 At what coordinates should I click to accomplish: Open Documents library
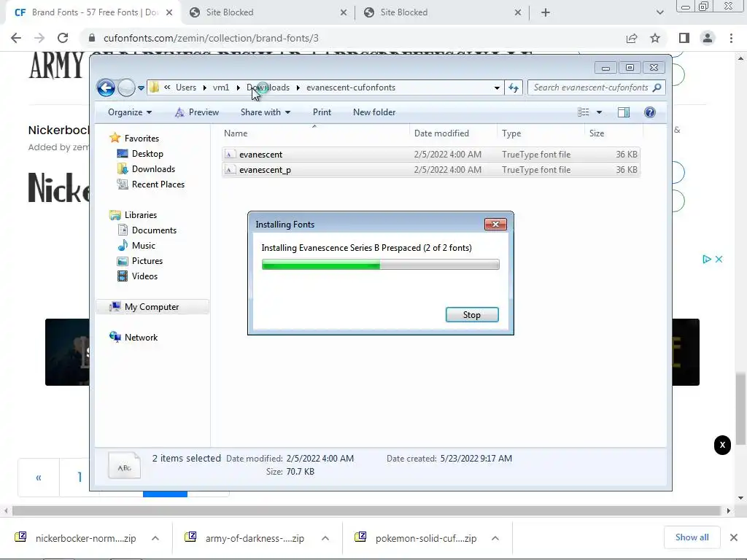(154, 230)
